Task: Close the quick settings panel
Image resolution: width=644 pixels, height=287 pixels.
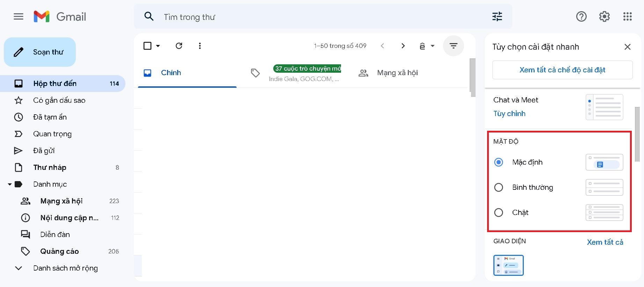Action: pyautogui.click(x=628, y=47)
